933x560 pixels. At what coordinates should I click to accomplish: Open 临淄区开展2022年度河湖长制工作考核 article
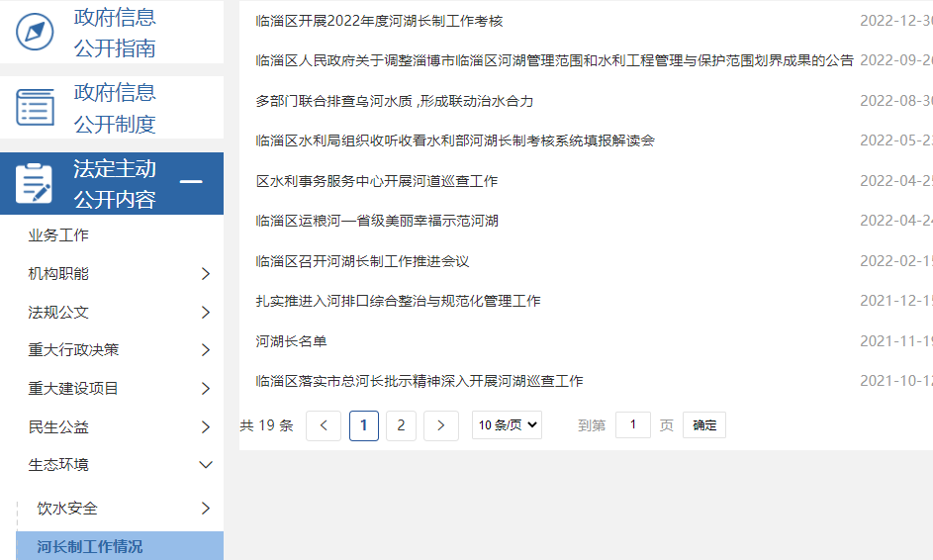coord(379,21)
